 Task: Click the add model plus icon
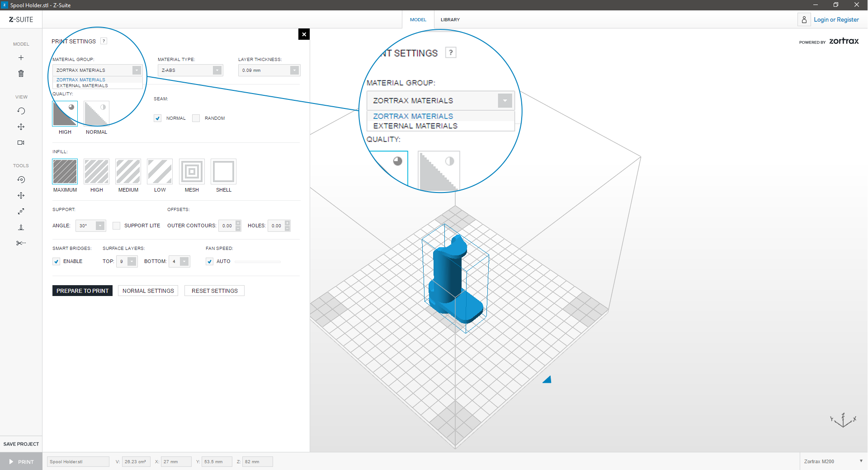[21, 58]
